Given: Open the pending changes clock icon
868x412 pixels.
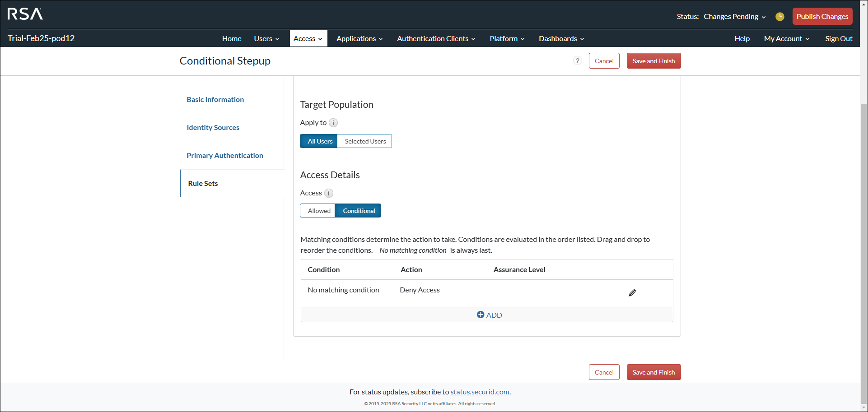Looking at the screenshot, I should tap(780, 16).
